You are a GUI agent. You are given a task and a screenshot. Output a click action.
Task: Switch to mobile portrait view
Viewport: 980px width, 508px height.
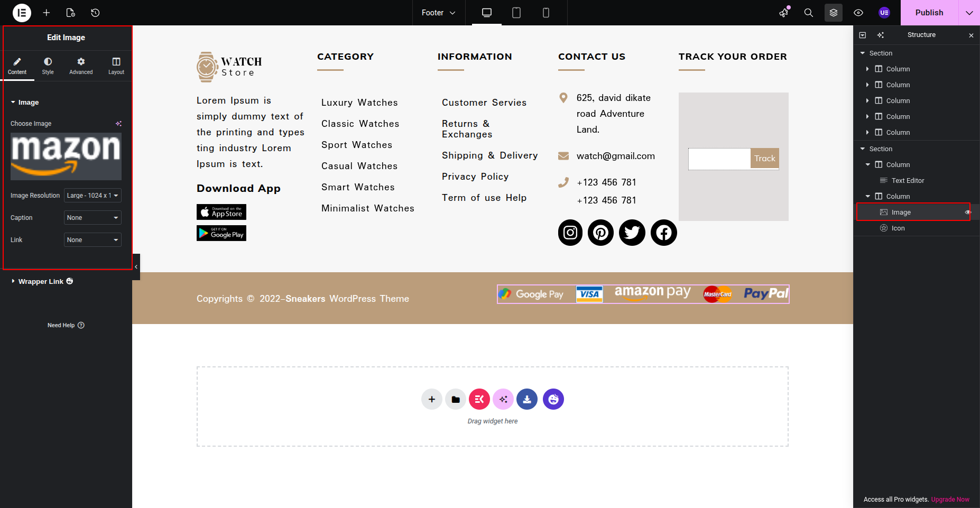pos(546,13)
